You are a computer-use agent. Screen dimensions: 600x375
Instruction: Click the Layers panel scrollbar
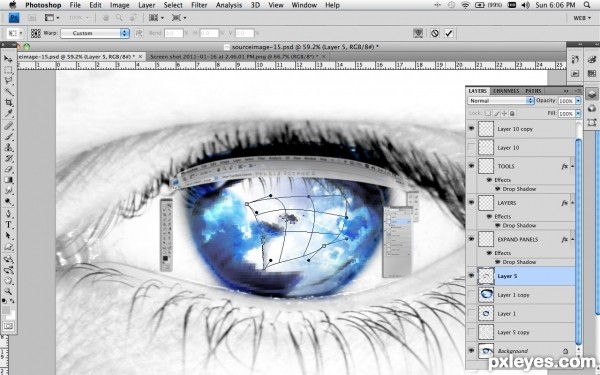click(578, 241)
